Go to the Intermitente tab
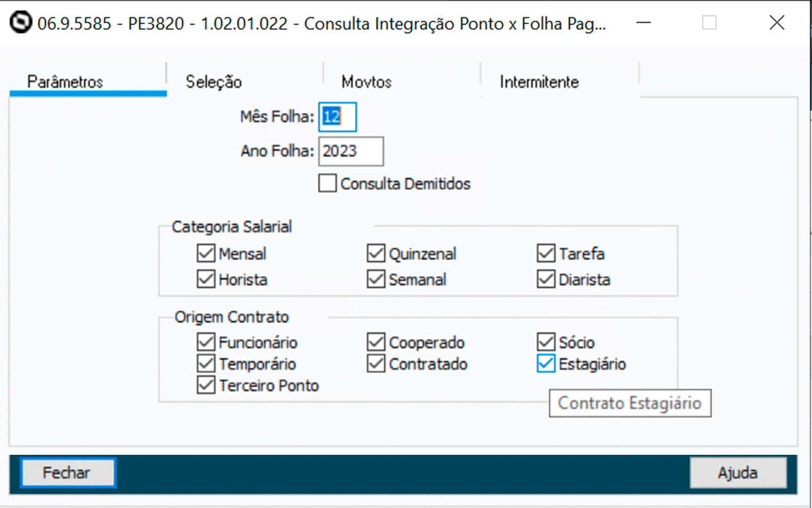The height and width of the screenshot is (508, 812). [x=539, y=82]
